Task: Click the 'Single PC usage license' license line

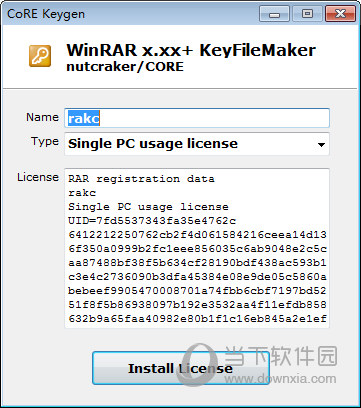Action: pos(148,207)
